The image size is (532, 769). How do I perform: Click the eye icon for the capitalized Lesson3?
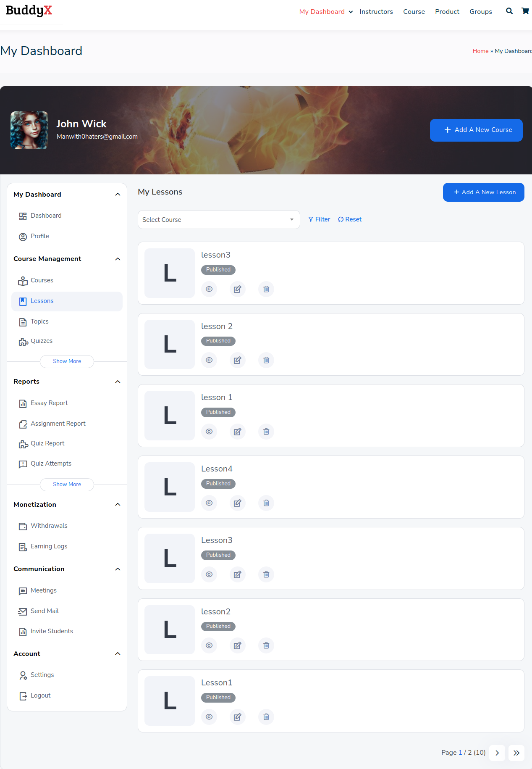click(x=209, y=574)
